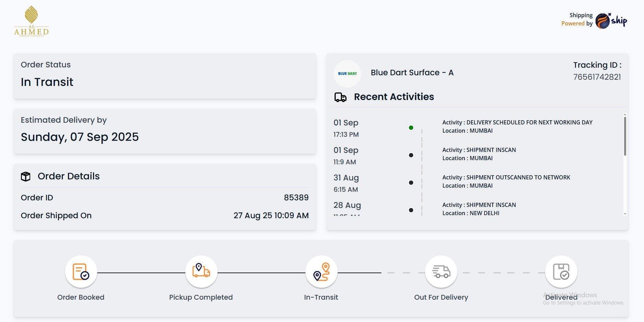Select the In-Transit route icon
Image resolution: width=644 pixels, height=322 pixels.
(321, 272)
